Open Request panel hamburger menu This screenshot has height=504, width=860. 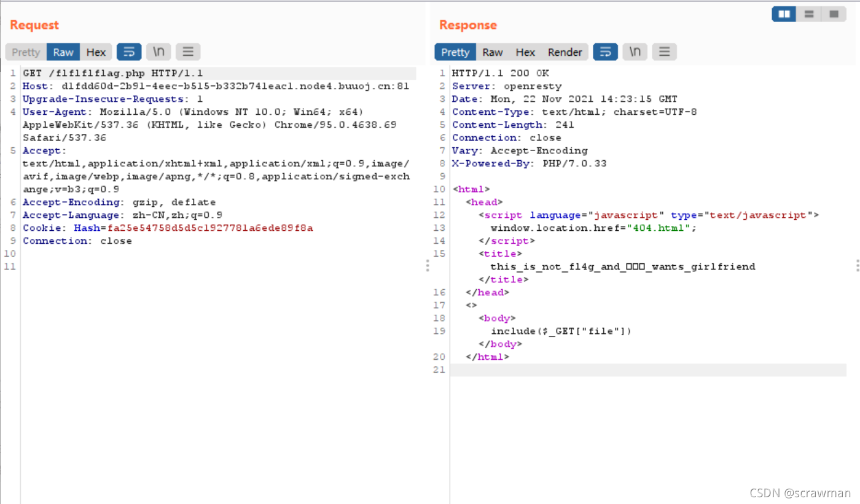[x=188, y=52]
